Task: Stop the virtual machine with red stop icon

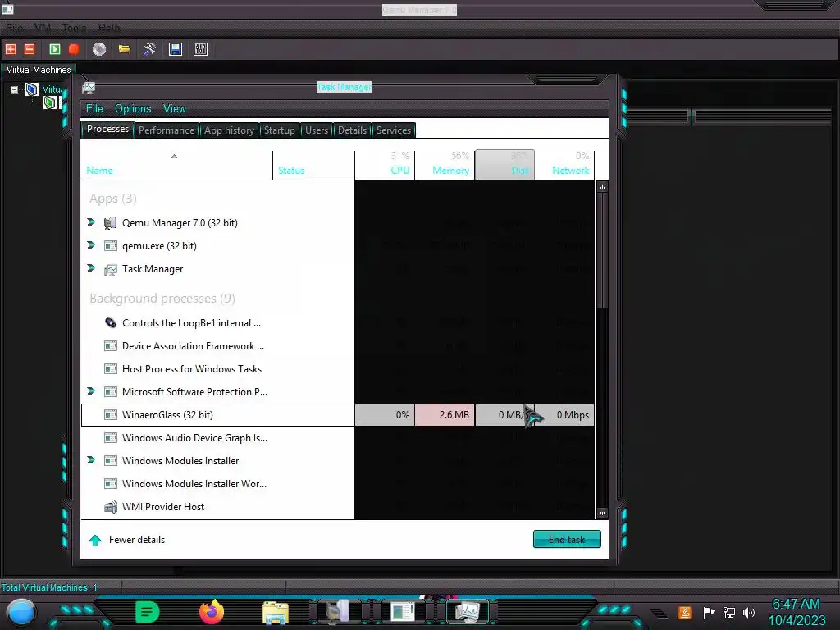Action: point(74,49)
